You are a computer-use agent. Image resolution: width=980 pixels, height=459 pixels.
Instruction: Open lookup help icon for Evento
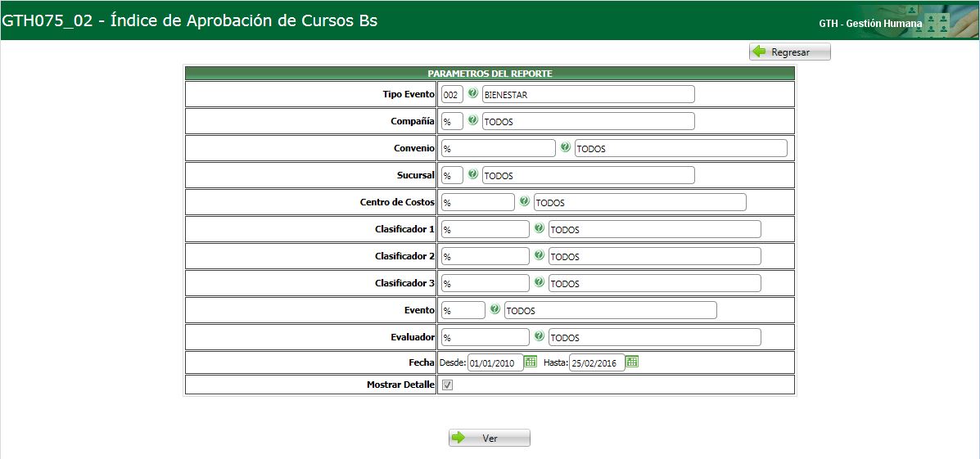click(495, 308)
